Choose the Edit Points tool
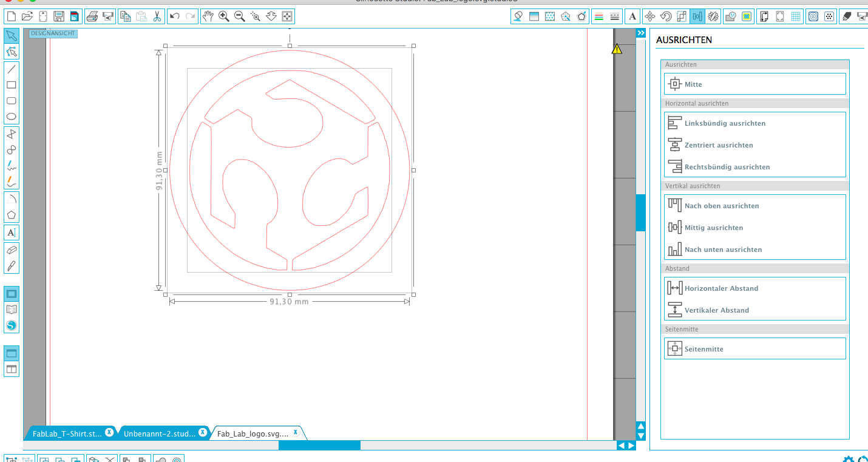Screen dimensions: 868x462 [12, 52]
